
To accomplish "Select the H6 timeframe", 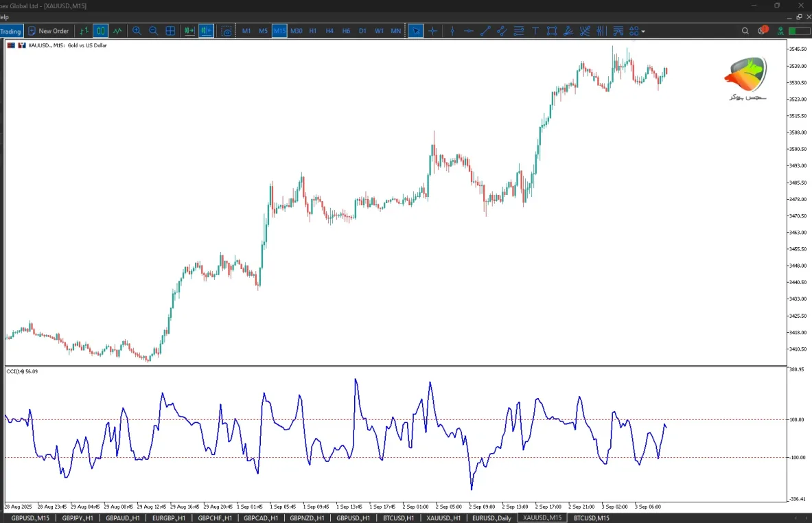I will coord(346,31).
